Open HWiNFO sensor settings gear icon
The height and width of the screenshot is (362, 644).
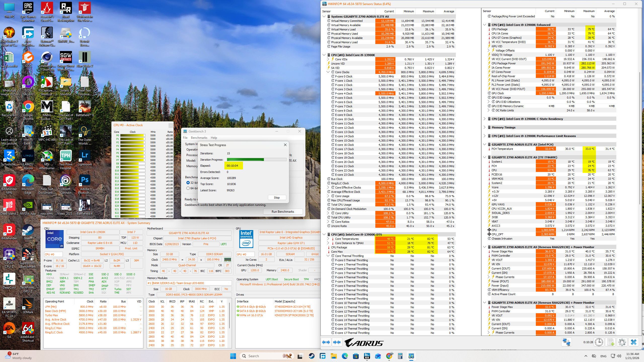[x=622, y=342]
